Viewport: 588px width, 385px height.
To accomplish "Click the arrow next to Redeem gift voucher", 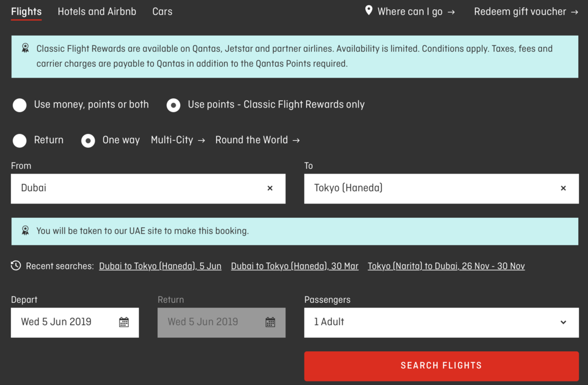I will (x=574, y=12).
